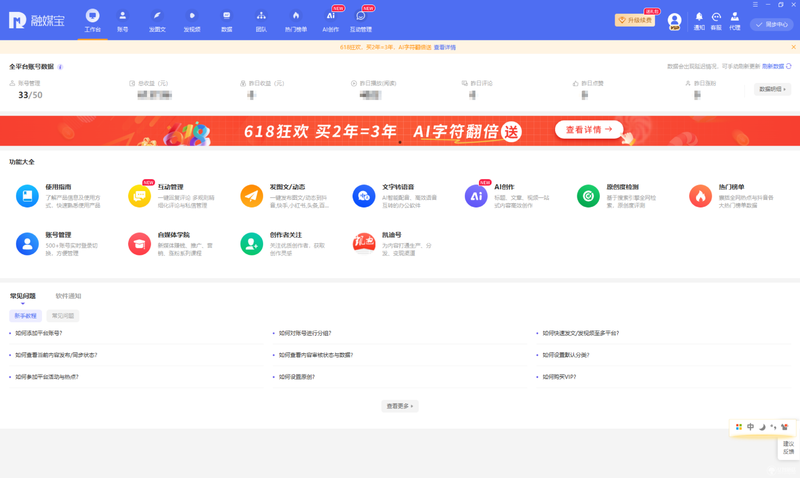
Task: Click the 升级续费 upgrade button
Action: [635, 20]
